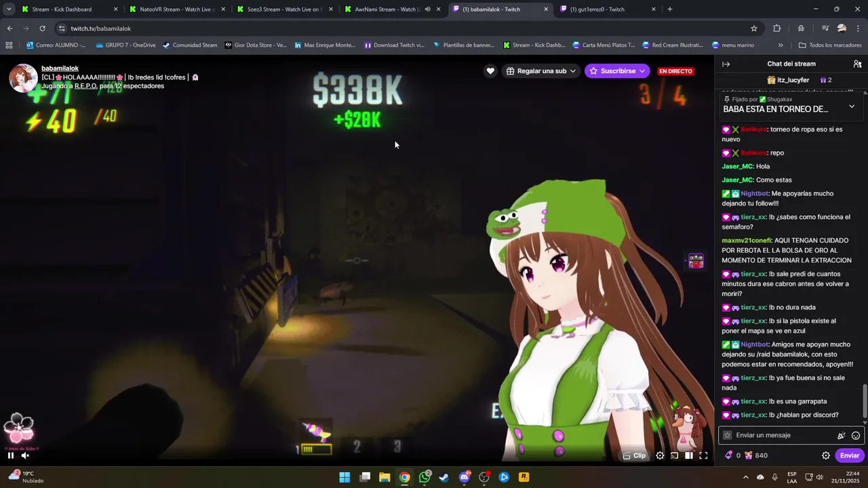Open chat community users list
The height and width of the screenshot is (488, 868).
(x=857, y=64)
